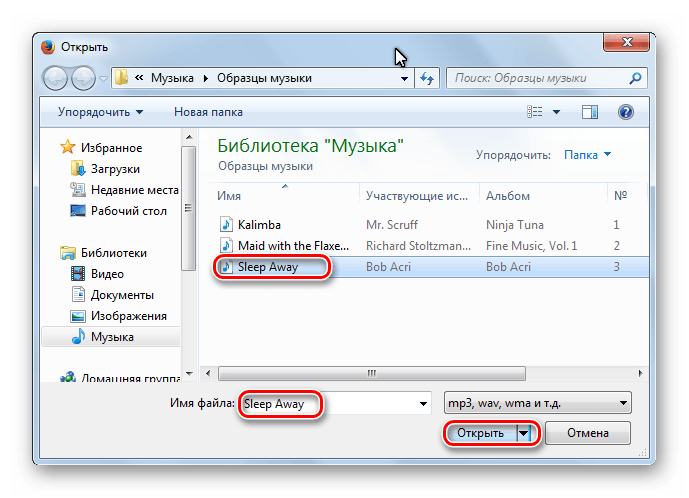
Task: Open the view options dropdown arrow
Action: pos(556,112)
